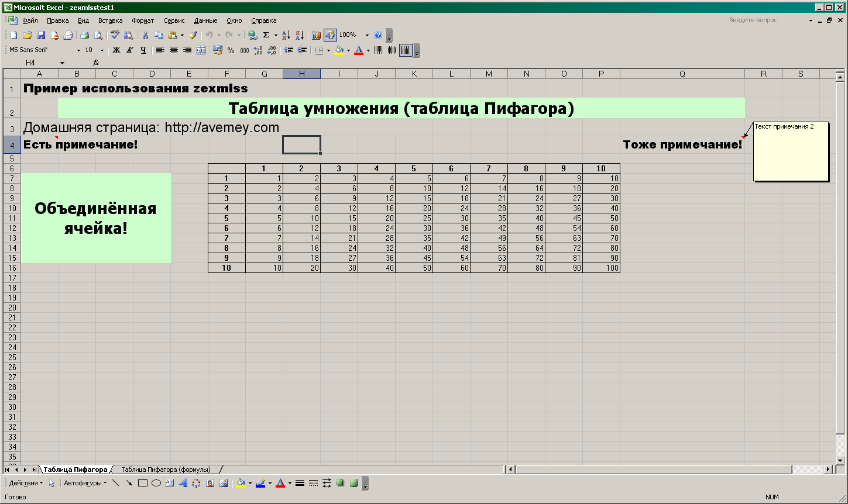Image resolution: width=848 pixels, height=504 pixels.
Task: Open the Формат menu
Action: (x=143, y=20)
